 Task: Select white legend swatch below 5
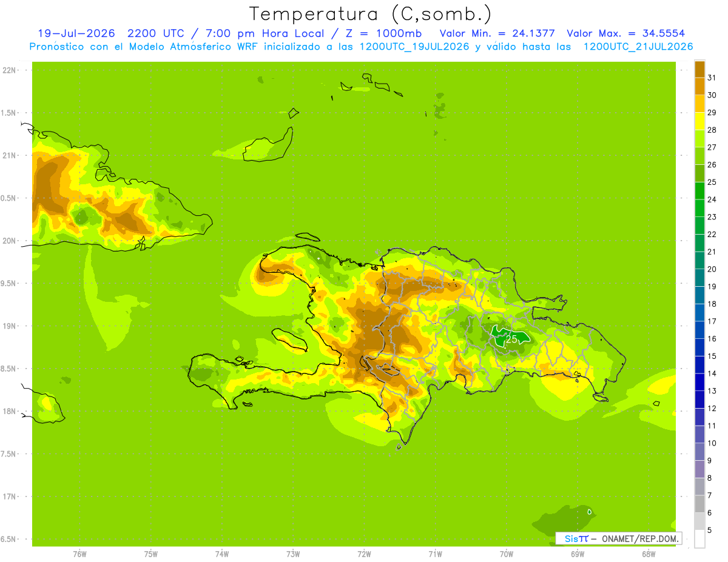point(699,538)
